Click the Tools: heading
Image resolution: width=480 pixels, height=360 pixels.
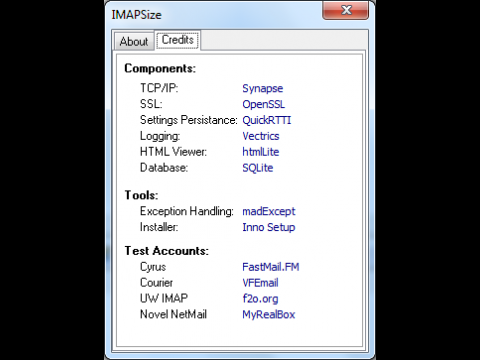[x=141, y=195]
